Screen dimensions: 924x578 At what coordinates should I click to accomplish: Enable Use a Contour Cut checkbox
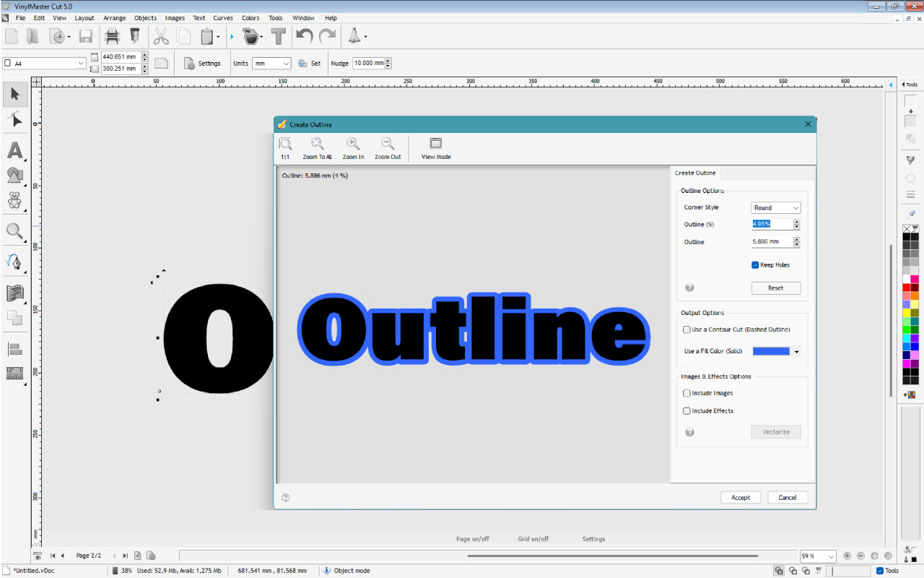pos(687,329)
